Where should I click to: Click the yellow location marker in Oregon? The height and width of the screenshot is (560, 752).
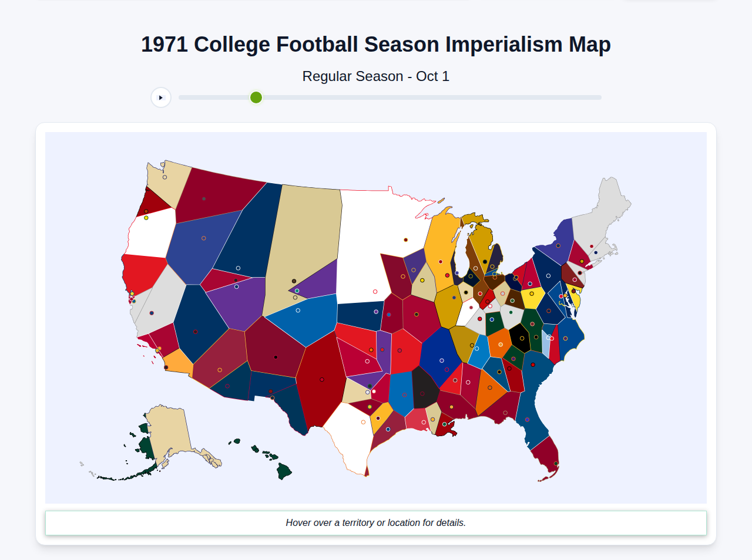point(146,218)
